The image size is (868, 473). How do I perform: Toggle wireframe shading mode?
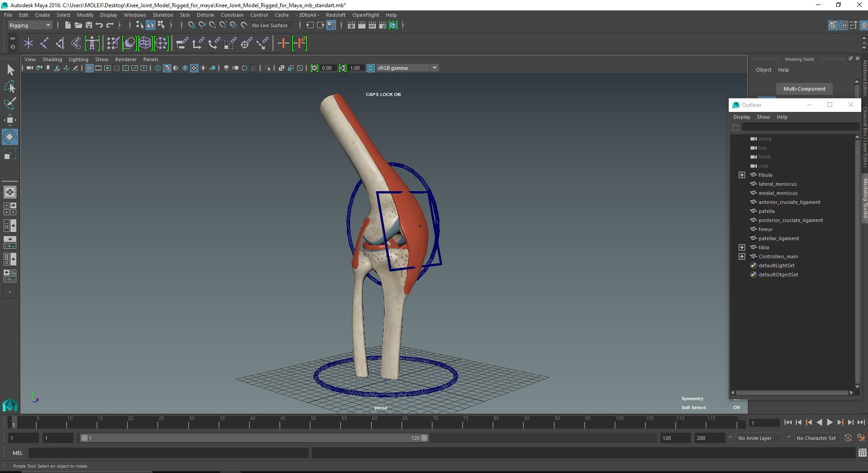point(158,68)
